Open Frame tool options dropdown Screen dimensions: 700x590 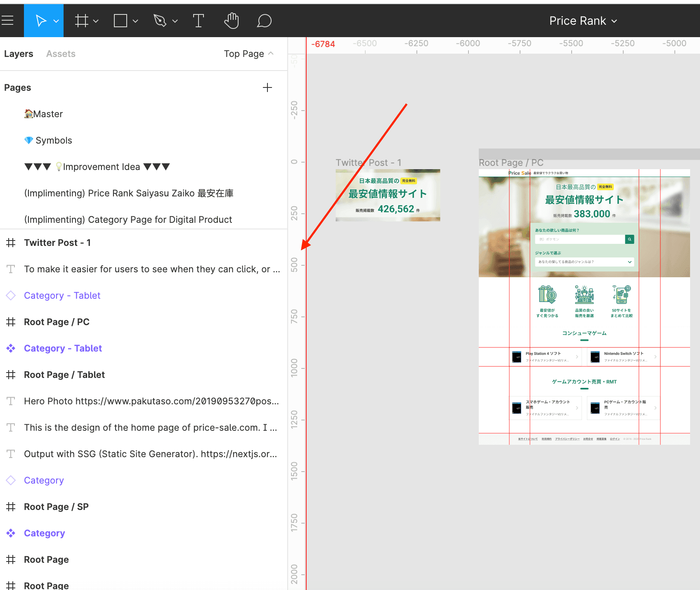pos(96,21)
